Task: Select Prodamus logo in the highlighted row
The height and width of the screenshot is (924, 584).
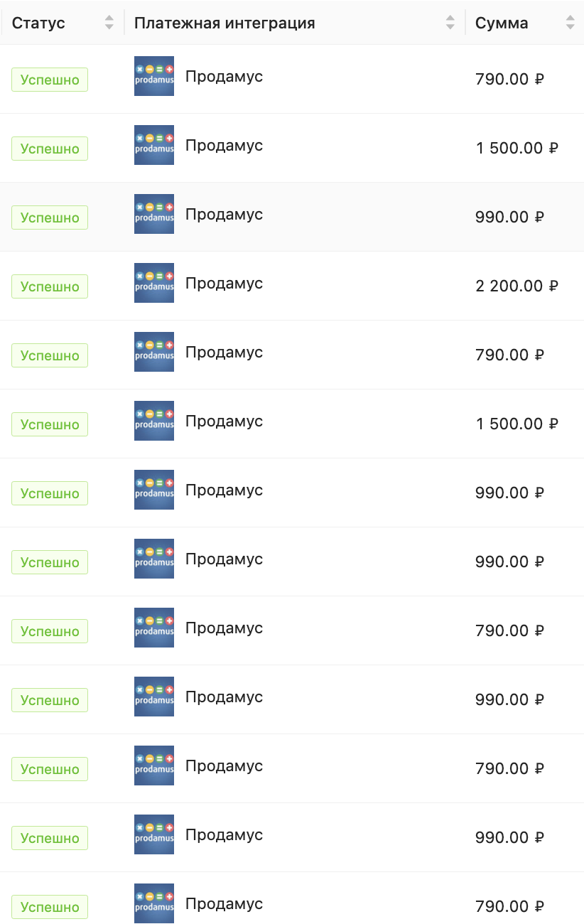Action: [154, 214]
